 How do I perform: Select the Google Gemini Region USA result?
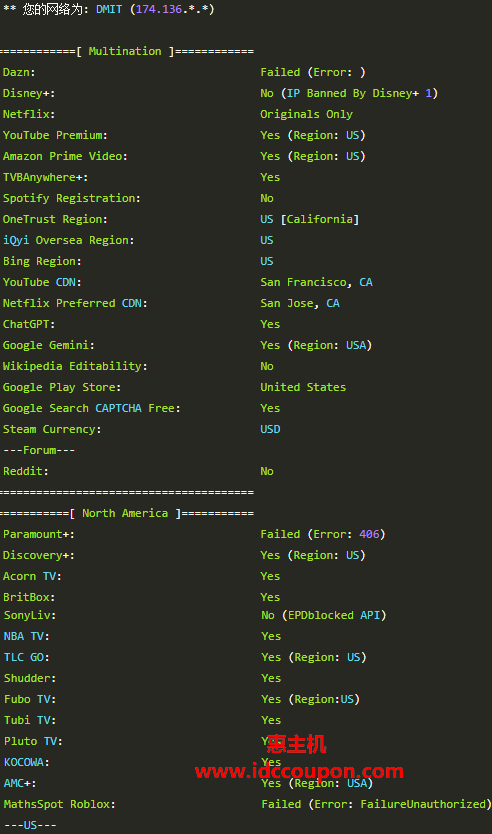pyautogui.click(x=316, y=345)
